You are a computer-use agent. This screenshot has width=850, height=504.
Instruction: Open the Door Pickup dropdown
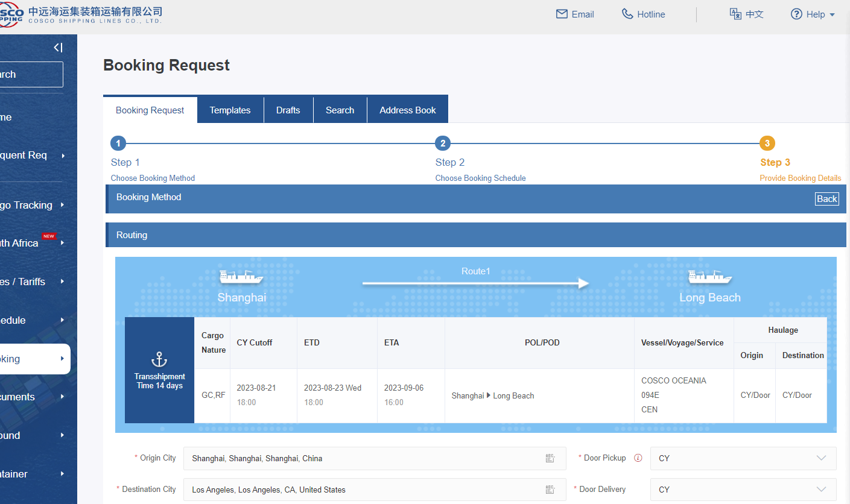[743, 458]
